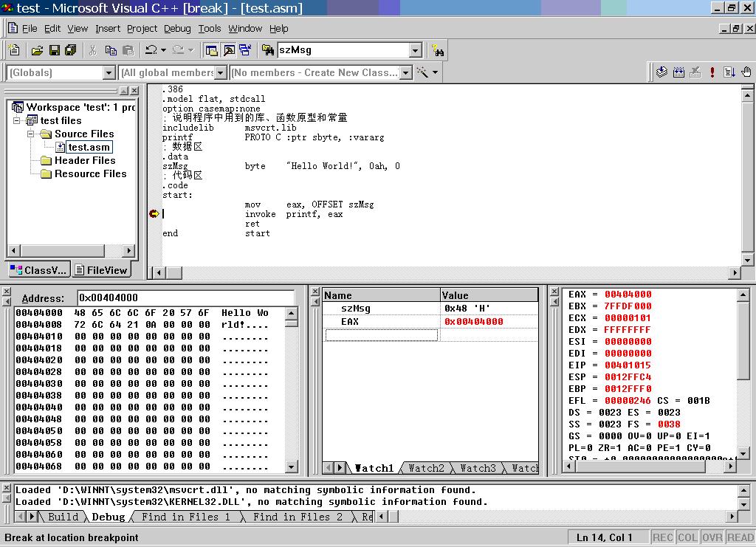Image resolution: width=756 pixels, height=547 pixels.
Task: Click the red exclamation Execute Program icon
Action: [712, 72]
